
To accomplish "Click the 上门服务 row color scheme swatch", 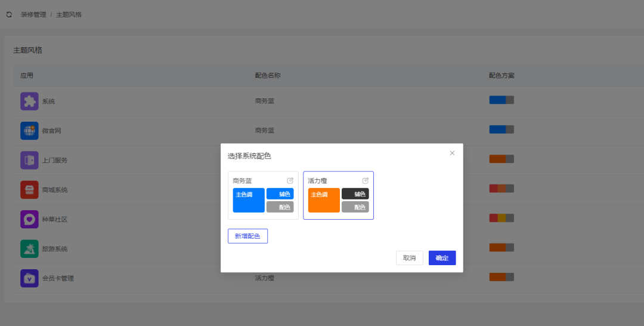I will tap(501, 159).
